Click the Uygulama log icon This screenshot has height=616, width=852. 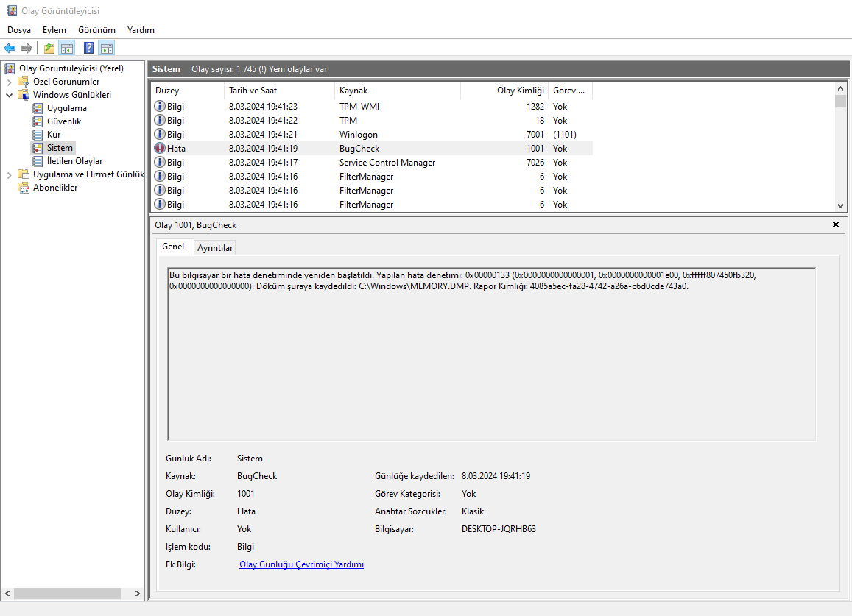click(38, 108)
